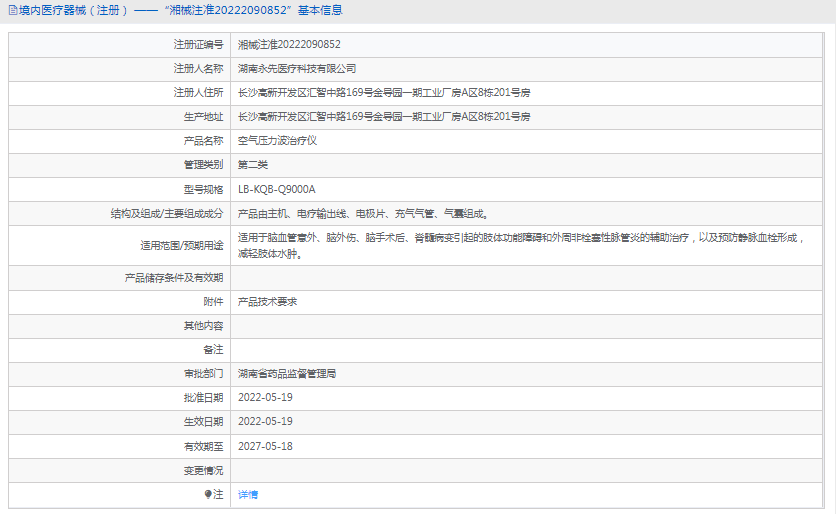The height and width of the screenshot is (514, 836).
Task: Click the 结构及组成/主要组成成分 label
Action: point(167,214)
